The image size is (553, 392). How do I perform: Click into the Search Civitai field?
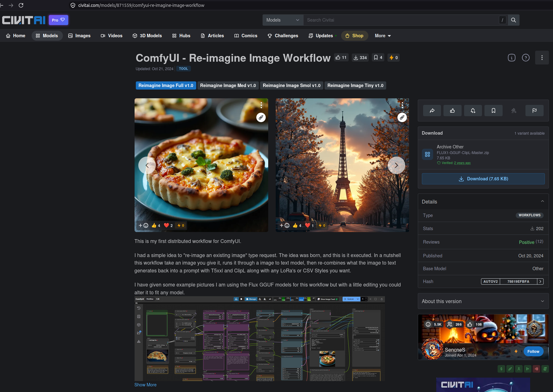point(401,20)
